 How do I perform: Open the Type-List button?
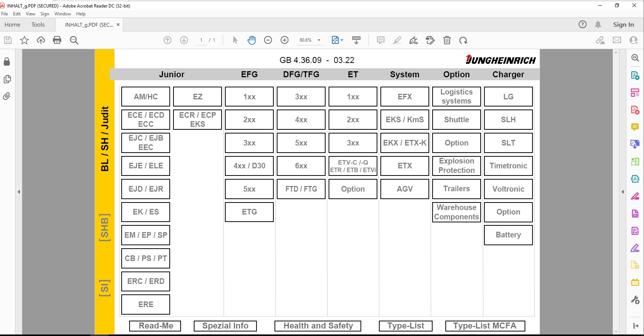coord(406,326)
